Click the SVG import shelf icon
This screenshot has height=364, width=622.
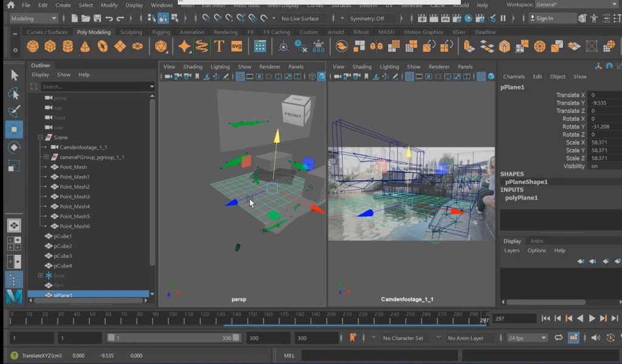pyautogui.click(x=237, y=46)
